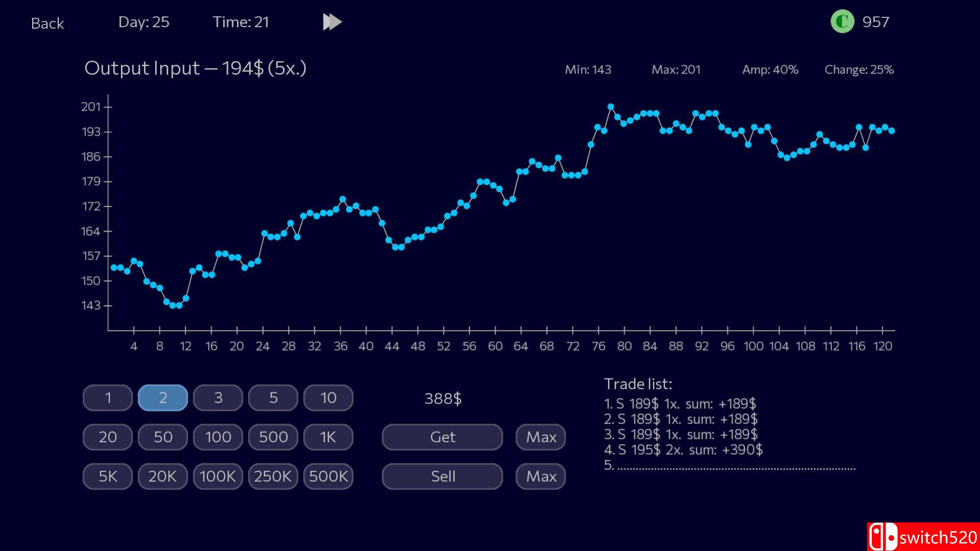Select quantity button 10
The image size is (980, 551).
(328, 397)
